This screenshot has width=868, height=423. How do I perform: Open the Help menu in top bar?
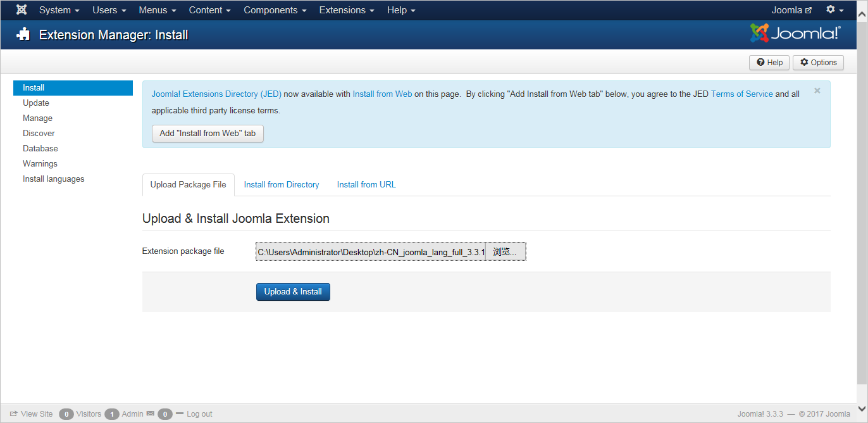point(401,10)
